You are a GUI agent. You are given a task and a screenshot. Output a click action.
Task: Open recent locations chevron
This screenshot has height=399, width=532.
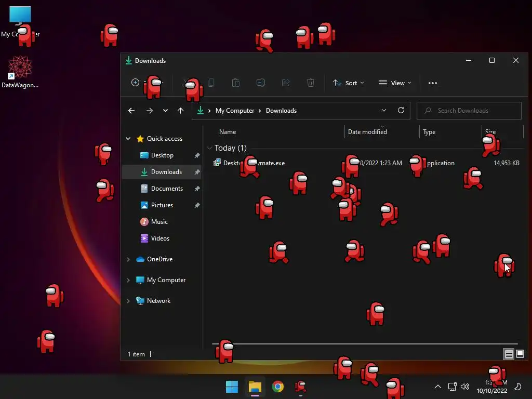coord(165,111)
